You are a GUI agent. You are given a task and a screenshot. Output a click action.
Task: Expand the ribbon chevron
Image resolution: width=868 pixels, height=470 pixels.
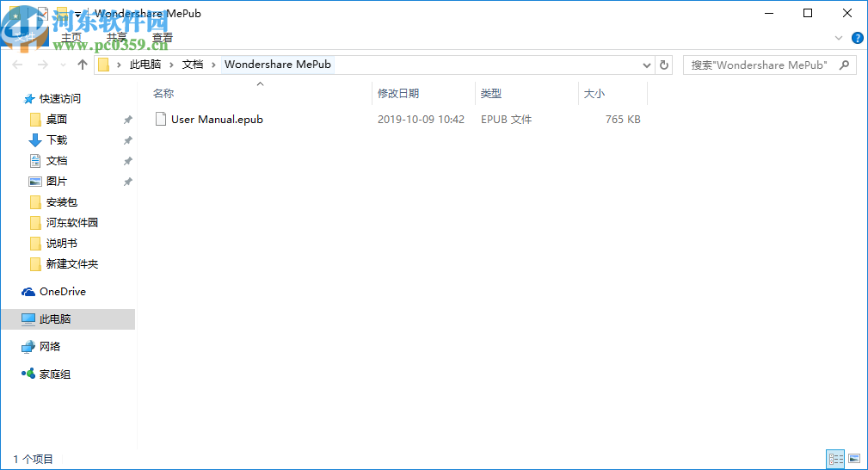839,38
